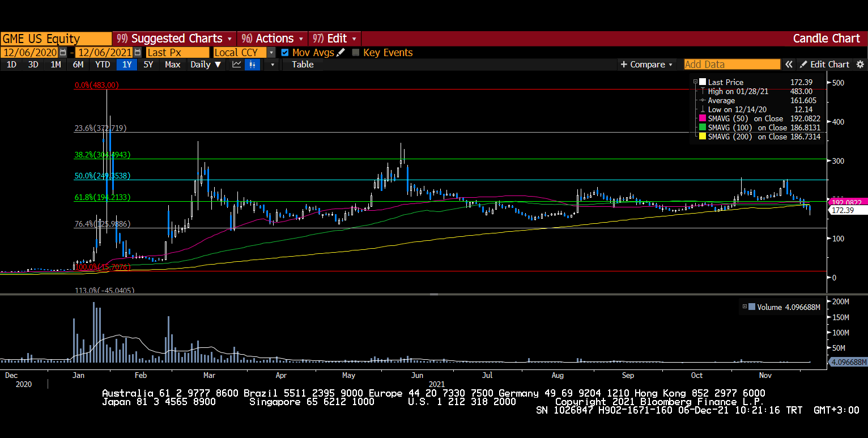Screen dimensions: 868x438
Task: Click the Add Data input field
Action: (732, 65)
